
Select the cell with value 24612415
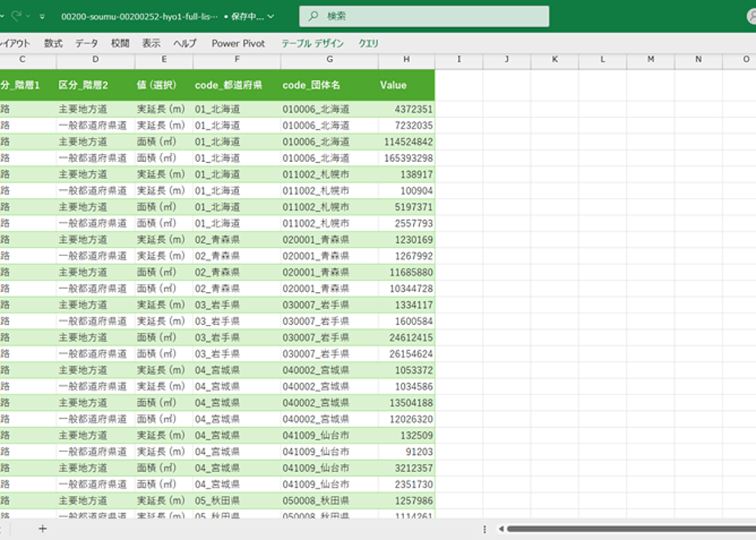tap(407, 337)
